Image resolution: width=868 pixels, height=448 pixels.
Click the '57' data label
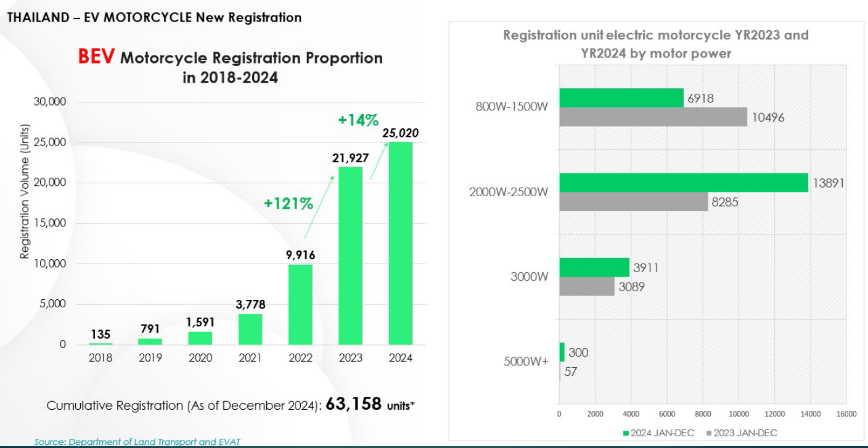(571, 372)
